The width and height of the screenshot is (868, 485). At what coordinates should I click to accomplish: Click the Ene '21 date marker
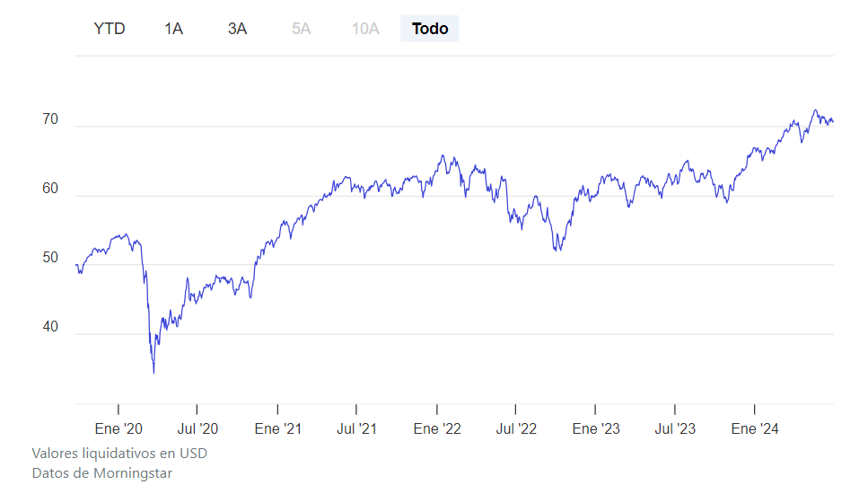click(278, 429)
